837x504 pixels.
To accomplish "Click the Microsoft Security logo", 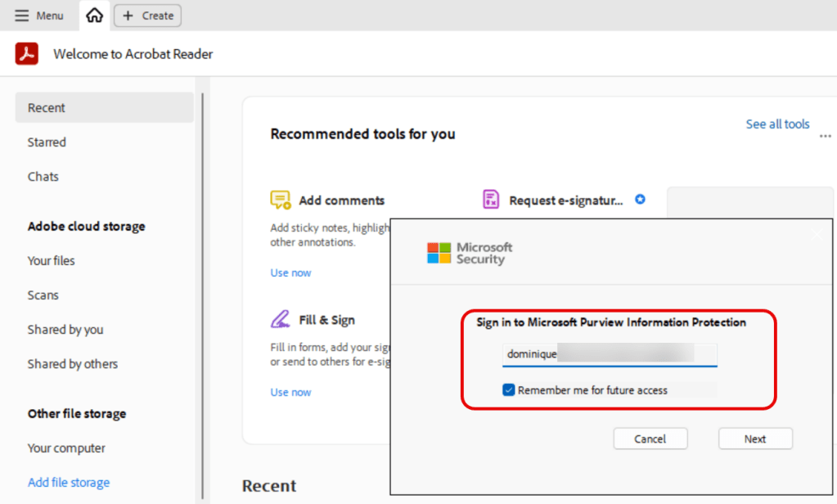I will (470, 253).
